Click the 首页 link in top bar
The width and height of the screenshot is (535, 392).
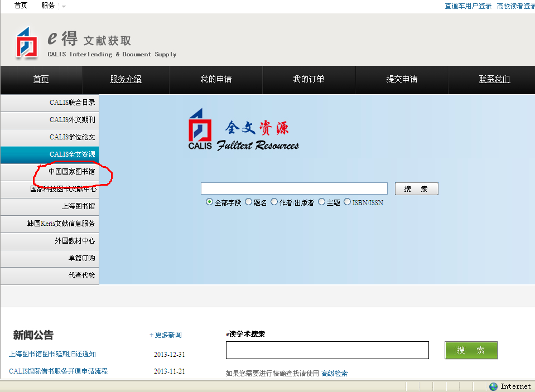[21, 6]
